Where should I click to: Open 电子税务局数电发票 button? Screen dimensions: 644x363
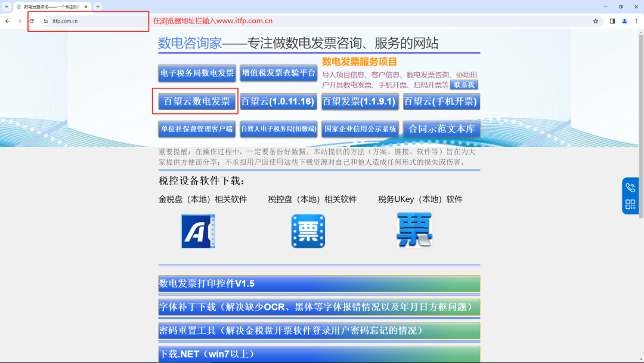197,73
